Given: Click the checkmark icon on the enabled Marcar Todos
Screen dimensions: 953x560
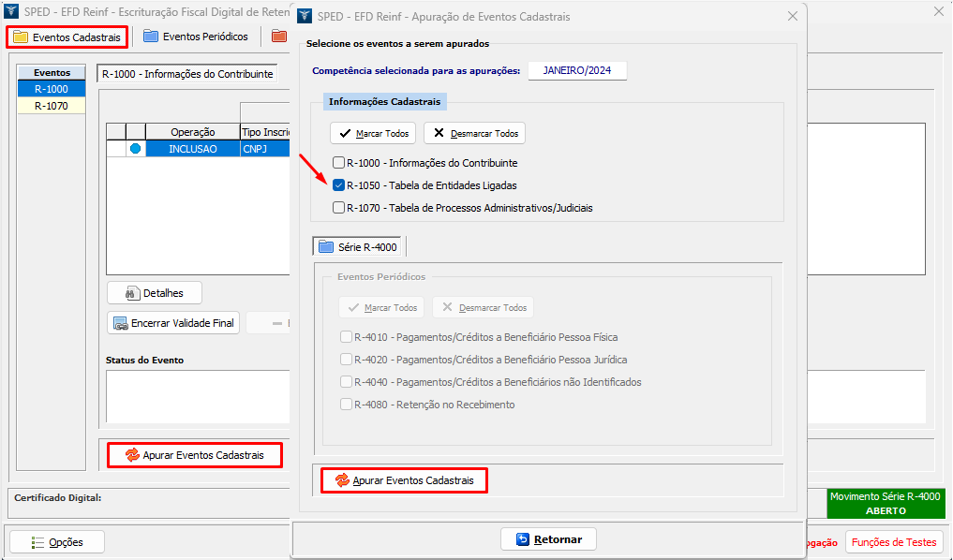Looking at the screenshot, I should (345, 134).
